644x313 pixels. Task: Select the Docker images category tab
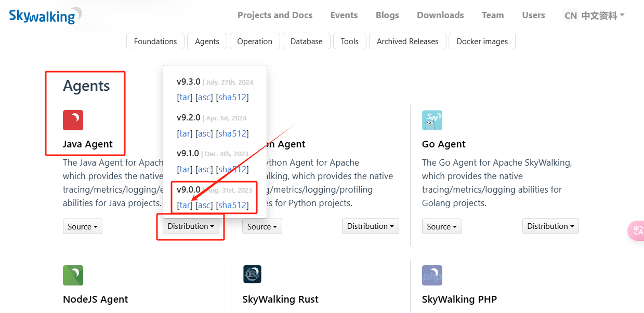coord(482,41)
